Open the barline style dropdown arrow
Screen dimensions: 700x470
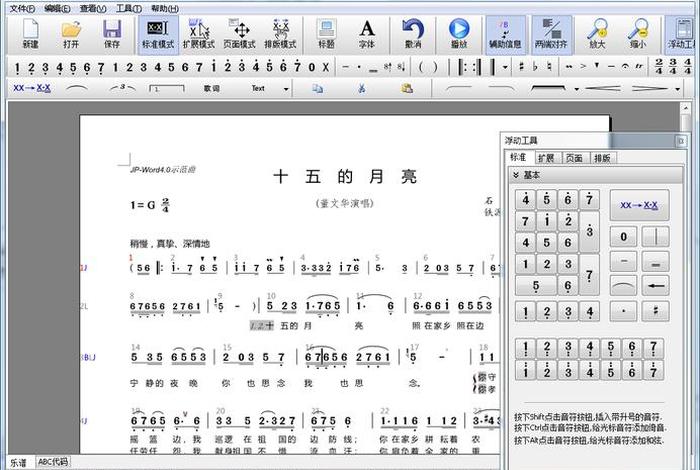point(505,68)
